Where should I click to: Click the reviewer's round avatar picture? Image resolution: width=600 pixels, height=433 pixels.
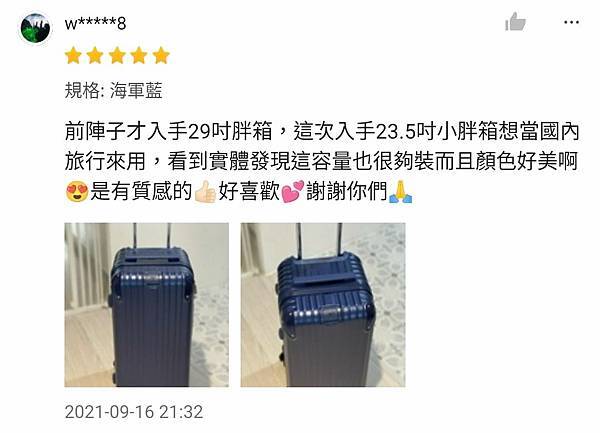click(35, 28)
